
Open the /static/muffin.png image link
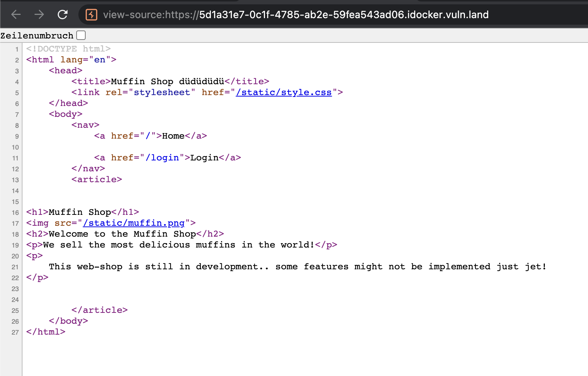(x=134, y=223)
